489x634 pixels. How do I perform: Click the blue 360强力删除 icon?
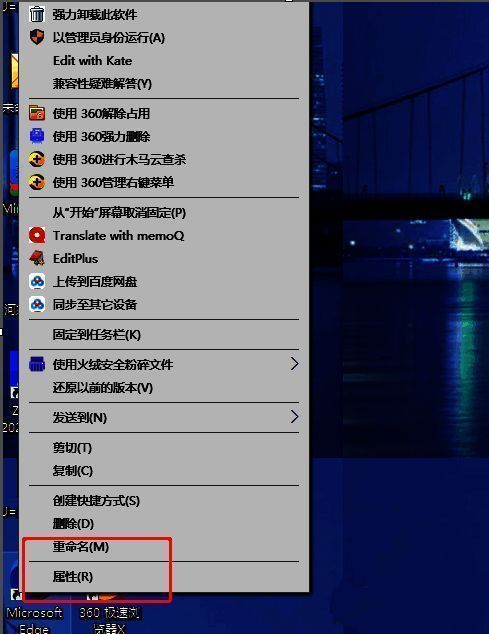37,136
